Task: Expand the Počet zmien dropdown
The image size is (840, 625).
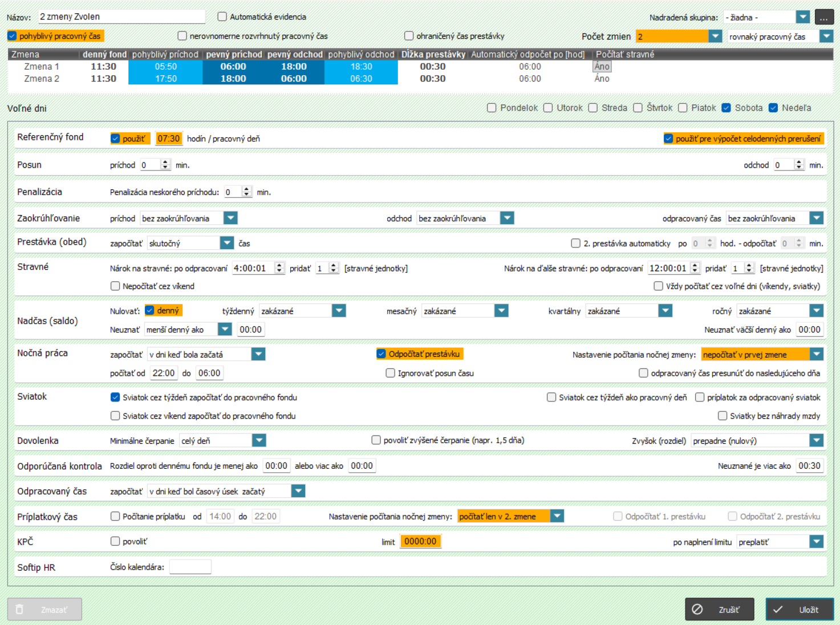Action: 715,36
